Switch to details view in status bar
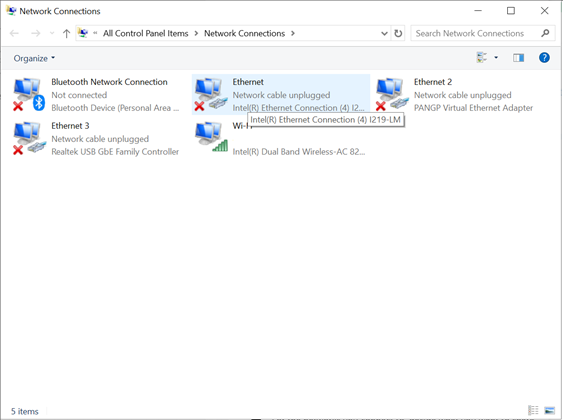 point(533,410)
